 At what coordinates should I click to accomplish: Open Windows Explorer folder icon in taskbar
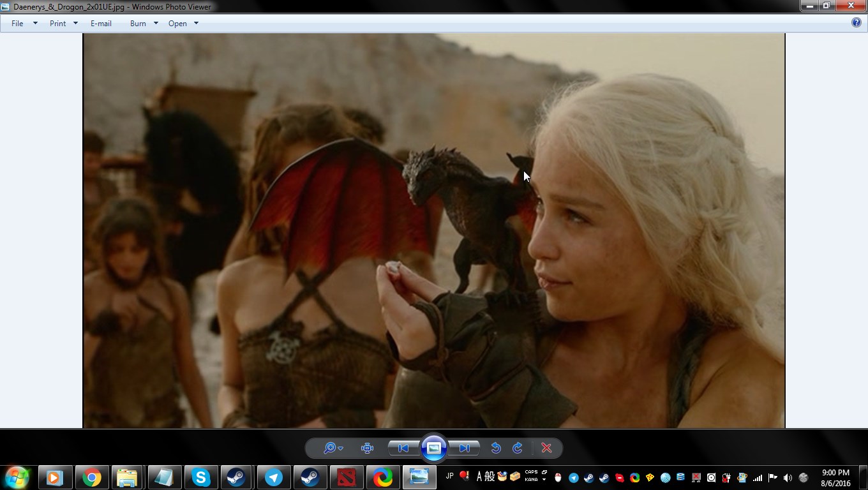click(x=128, y=477)
